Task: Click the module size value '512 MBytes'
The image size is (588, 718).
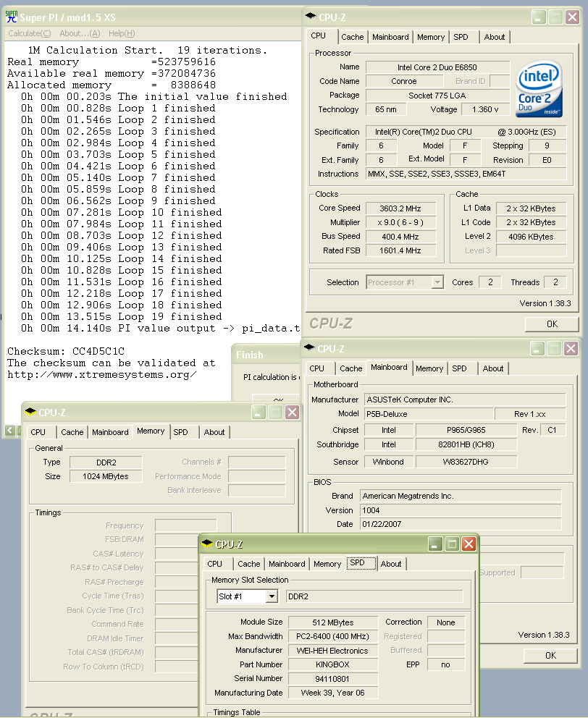Action: click(333, 622)
